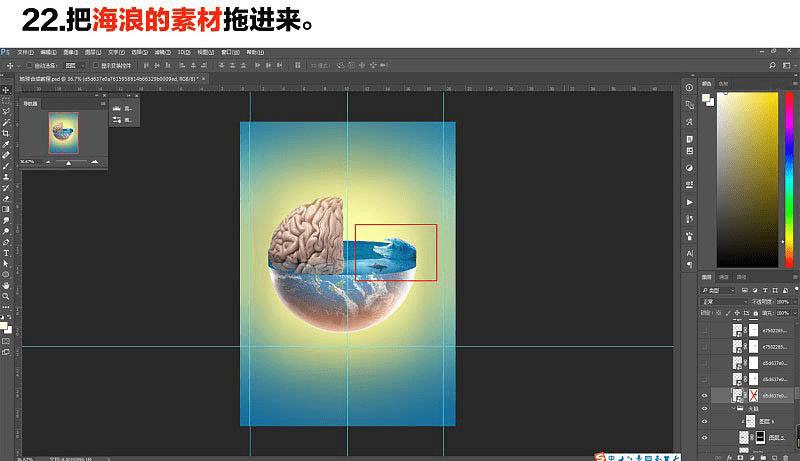Open the Adjustments panel icon

[689, 168]
